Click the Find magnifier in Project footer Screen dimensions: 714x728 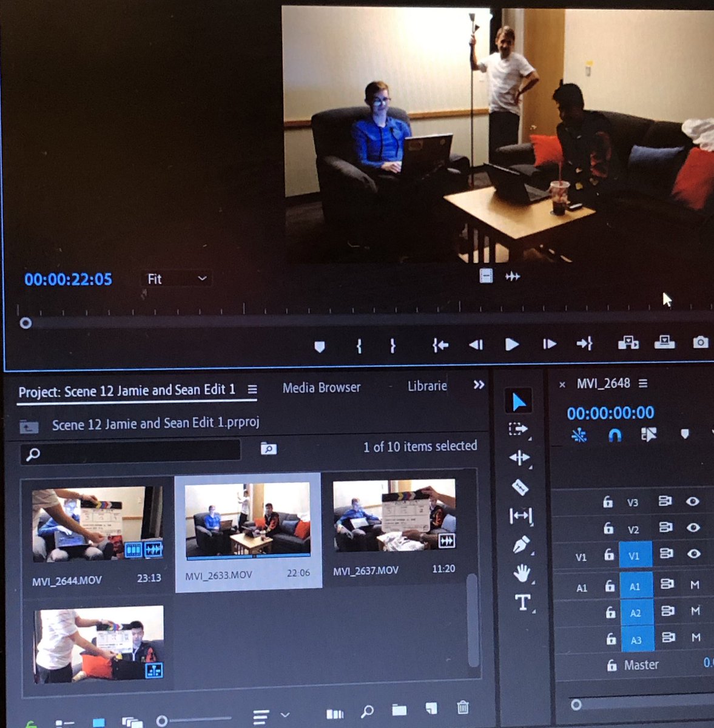coord(367,711)
